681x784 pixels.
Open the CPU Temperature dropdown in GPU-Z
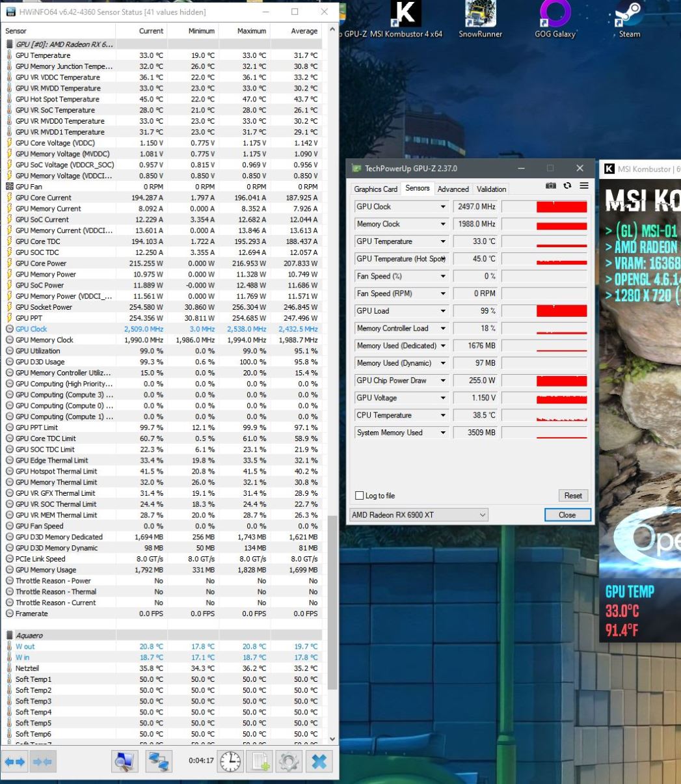444,415
